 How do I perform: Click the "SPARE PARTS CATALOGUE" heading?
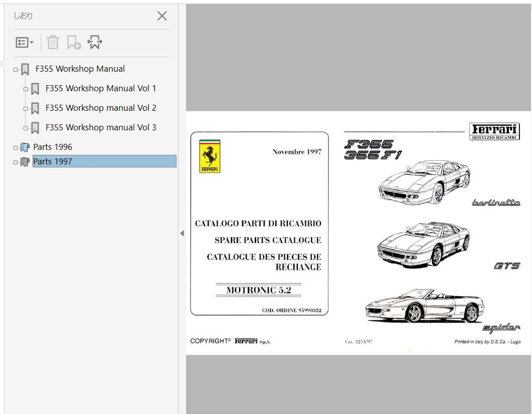[268, 240]
